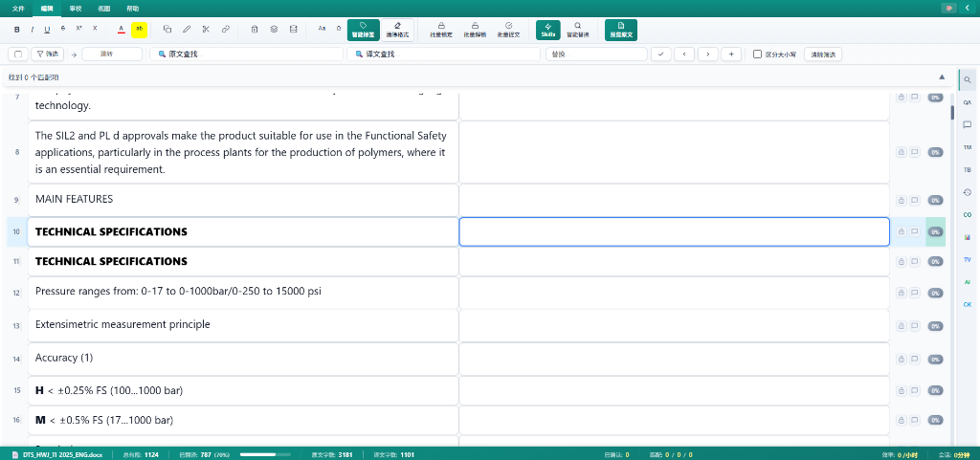
Task: Toggle underline formatting
Action: [48, 30]
